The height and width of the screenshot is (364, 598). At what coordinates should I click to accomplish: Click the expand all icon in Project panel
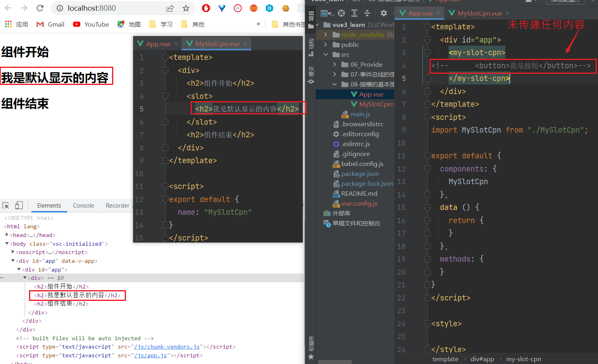click(x=354, y=13)
